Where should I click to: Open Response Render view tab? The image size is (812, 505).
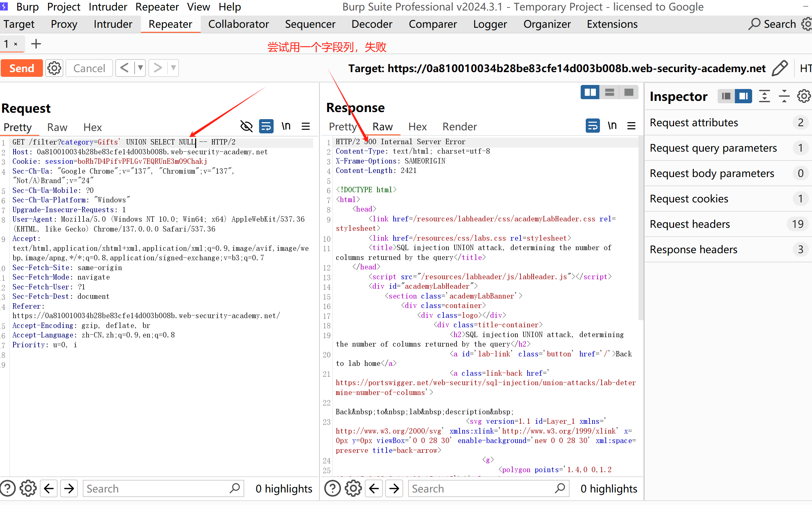point(459,127)
